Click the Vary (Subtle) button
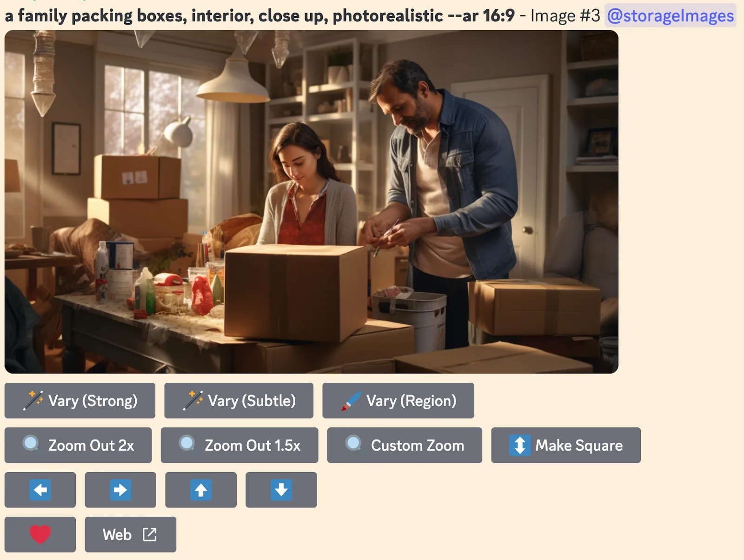Image resolution: width=744 pixels, height=560 pixels. (x=239, y=400)
